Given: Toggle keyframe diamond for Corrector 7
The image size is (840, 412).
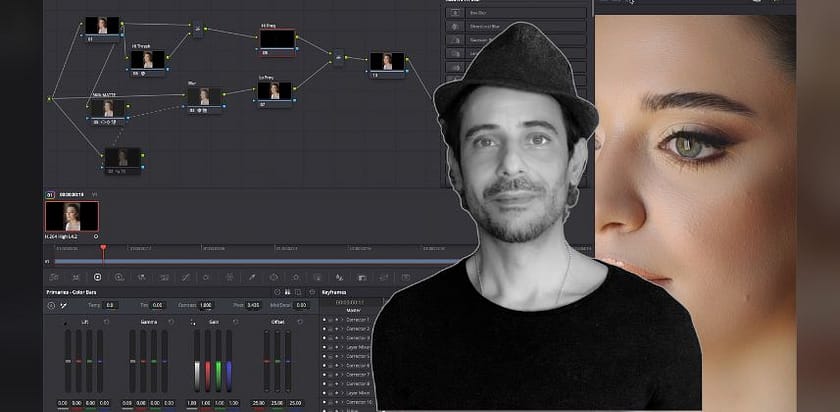Looking at the screenshot, I should point(336,374).
